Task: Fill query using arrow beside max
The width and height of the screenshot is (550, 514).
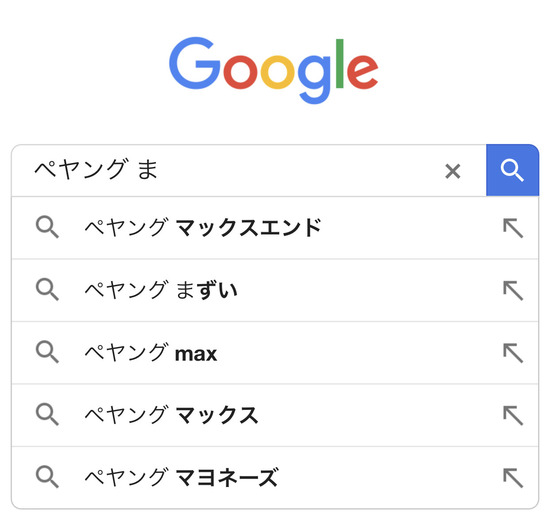Action: 513,353
